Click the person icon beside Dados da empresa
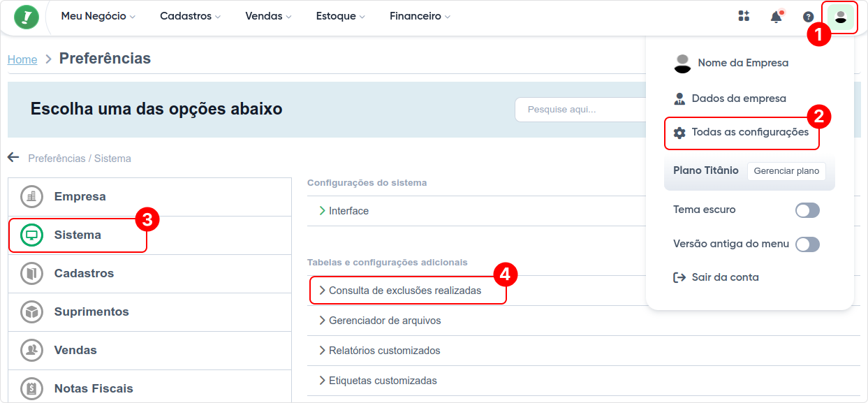The width and height of the screenshot is (868, 403). 679,98
